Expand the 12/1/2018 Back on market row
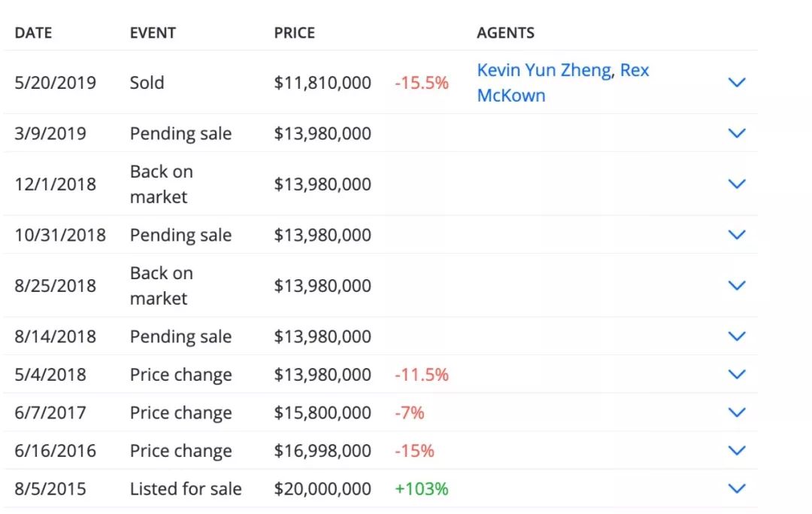This screenshot has width=812, height=514. [737, 184]
